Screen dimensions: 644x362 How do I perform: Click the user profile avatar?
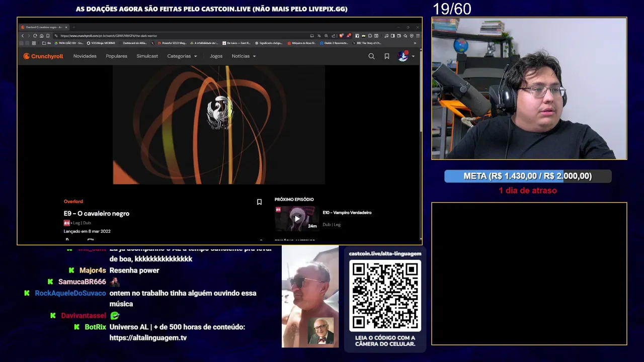[x=403, y=56]
